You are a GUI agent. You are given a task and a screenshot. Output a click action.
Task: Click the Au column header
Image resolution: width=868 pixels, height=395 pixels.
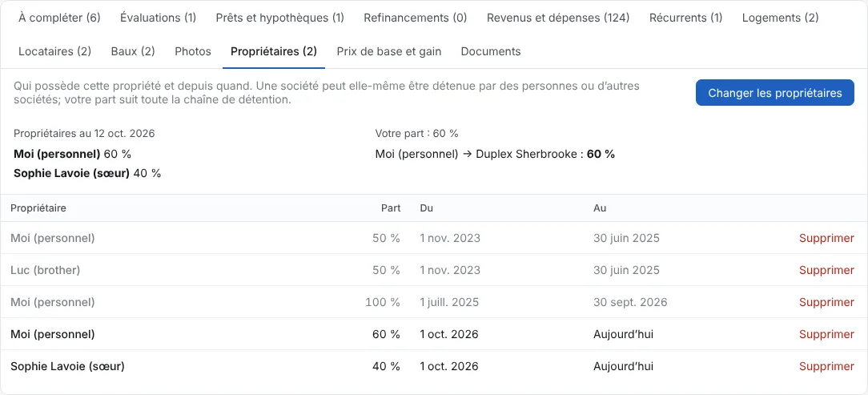[x=600, y=208]
